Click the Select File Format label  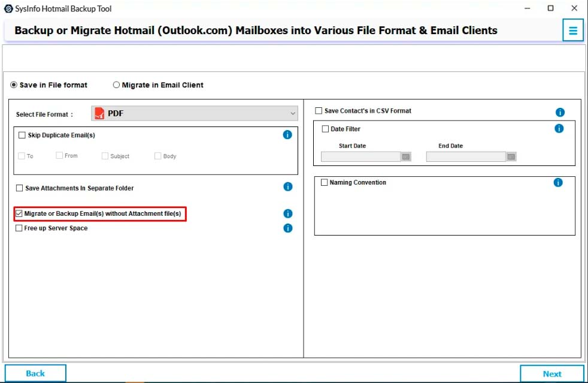pyautogui.click(x=44, y=114)
